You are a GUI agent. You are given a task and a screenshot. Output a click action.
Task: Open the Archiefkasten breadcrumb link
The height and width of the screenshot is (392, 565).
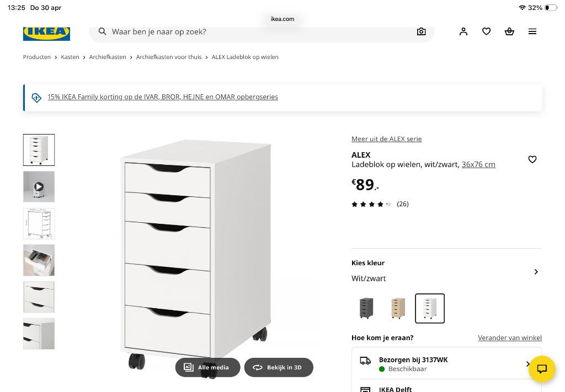pyautogui.click(x=108, y=57)
